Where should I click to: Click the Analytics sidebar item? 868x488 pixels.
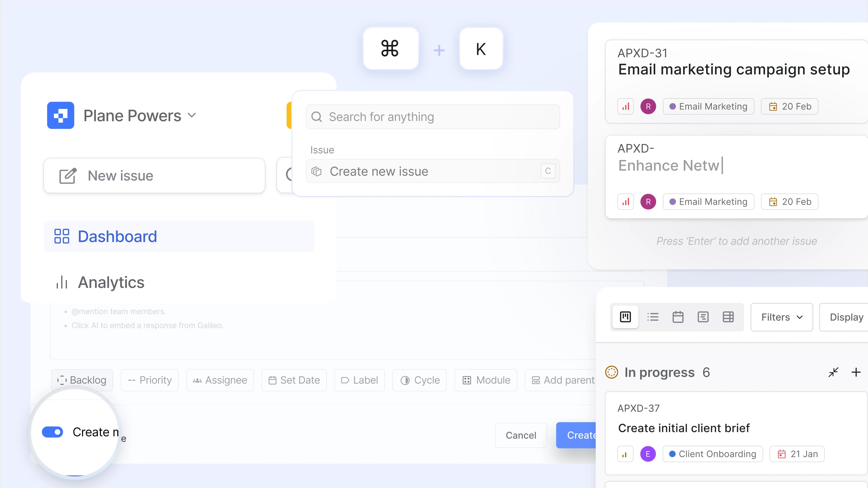pyautogui.click(x=111, y=283)
